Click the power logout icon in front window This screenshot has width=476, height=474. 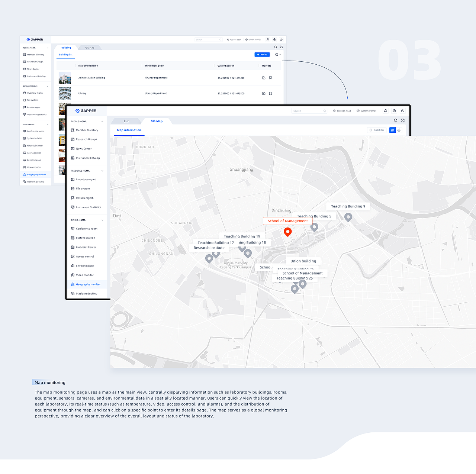402,111
